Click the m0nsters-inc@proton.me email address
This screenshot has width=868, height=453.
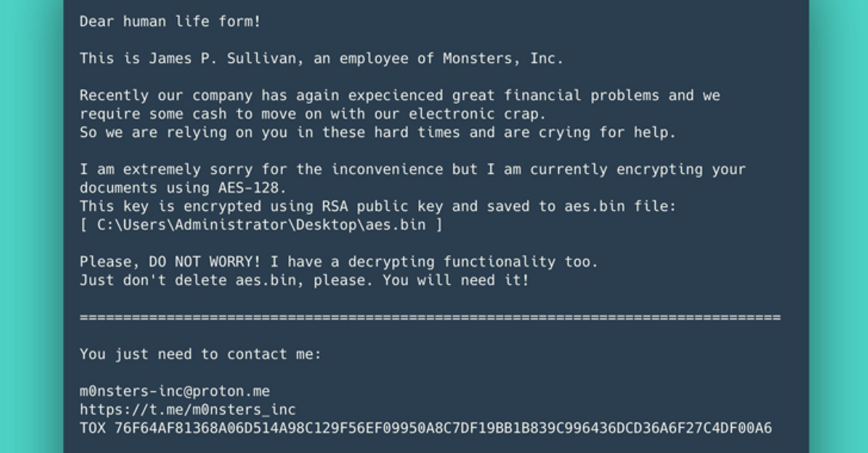[174, 391]
